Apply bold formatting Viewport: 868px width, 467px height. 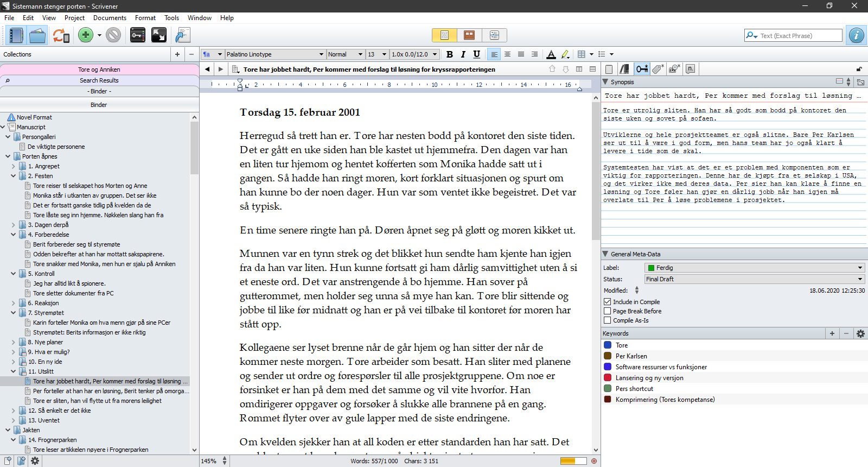coord(449,54)
